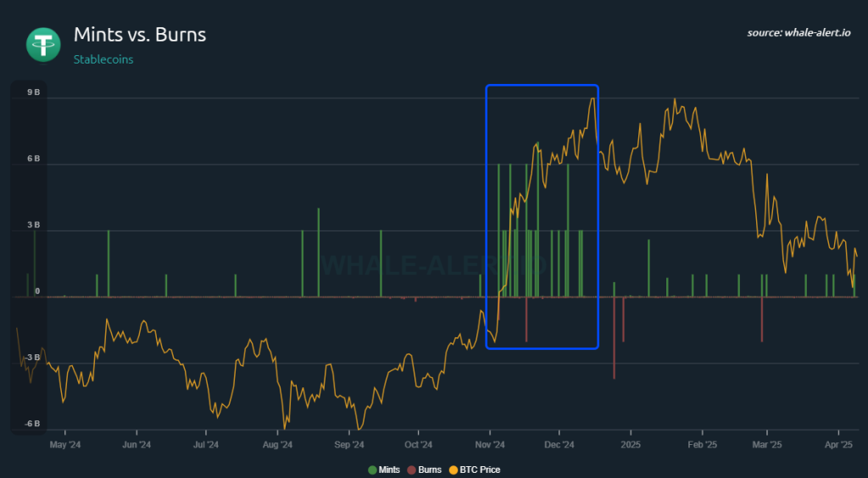
Task: Click the 'May '24' x-axis label
Action: tap(65, 445)
